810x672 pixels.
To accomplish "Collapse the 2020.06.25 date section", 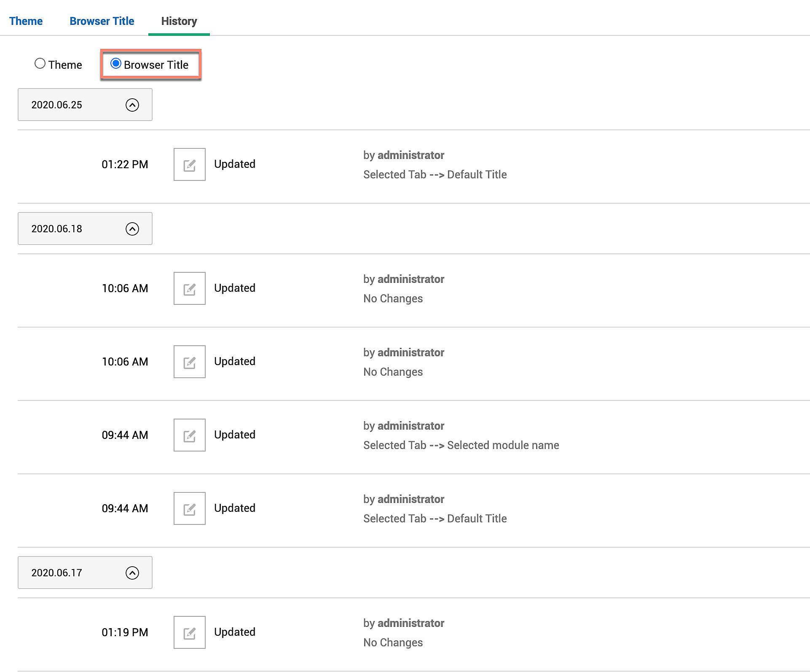I will (132, 105).
